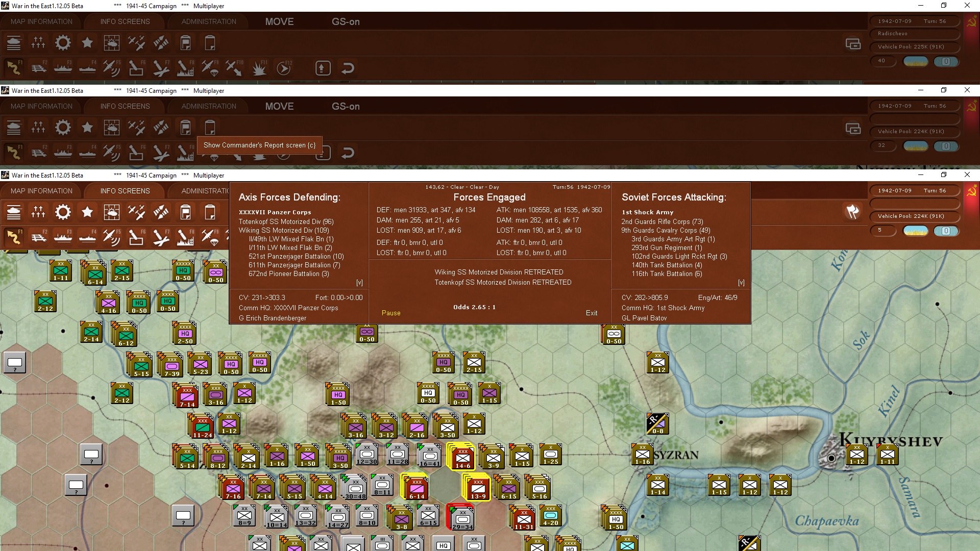Open Order of Battle in bottom window
Screen dimensions: 980x551
(14, 212)
